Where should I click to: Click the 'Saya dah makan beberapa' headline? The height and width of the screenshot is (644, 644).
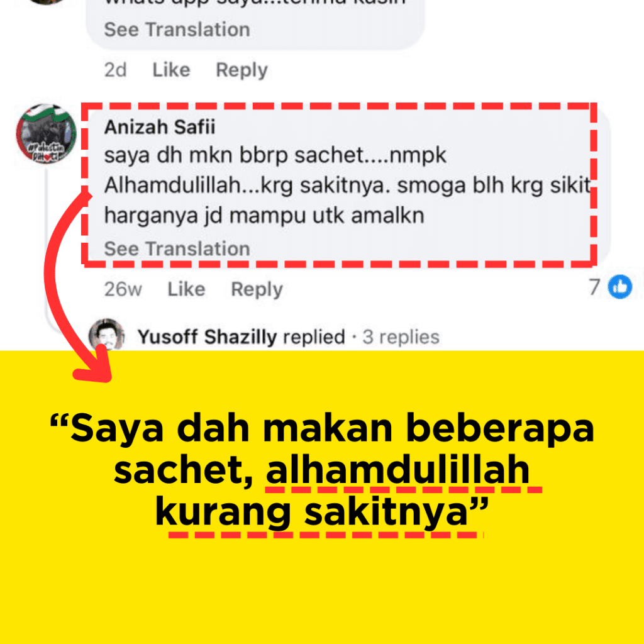click(322, 428)
